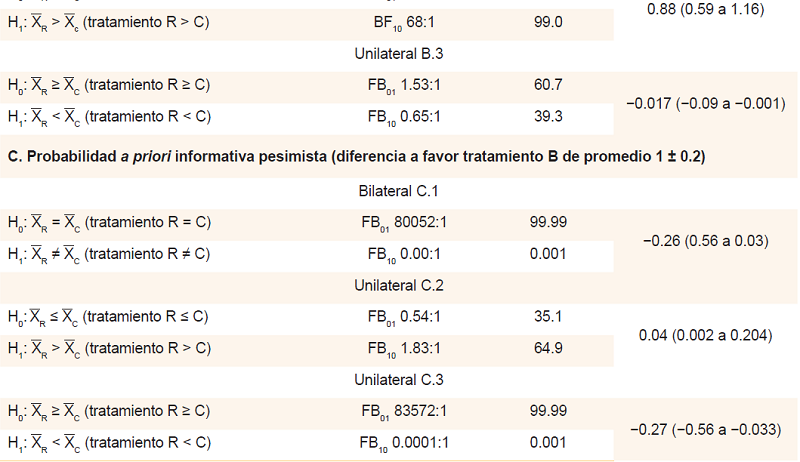Select the −0.27 (−0.56 a −0.033) interval
800x462 pixels.
click(x=705, y=429)
